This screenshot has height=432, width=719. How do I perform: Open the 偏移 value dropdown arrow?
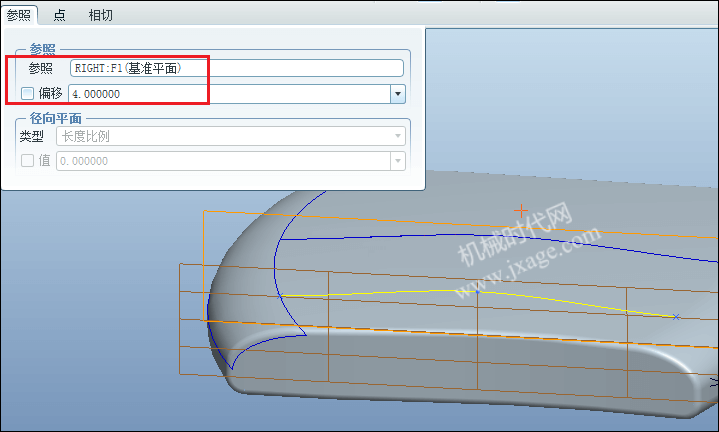[398, 94]
